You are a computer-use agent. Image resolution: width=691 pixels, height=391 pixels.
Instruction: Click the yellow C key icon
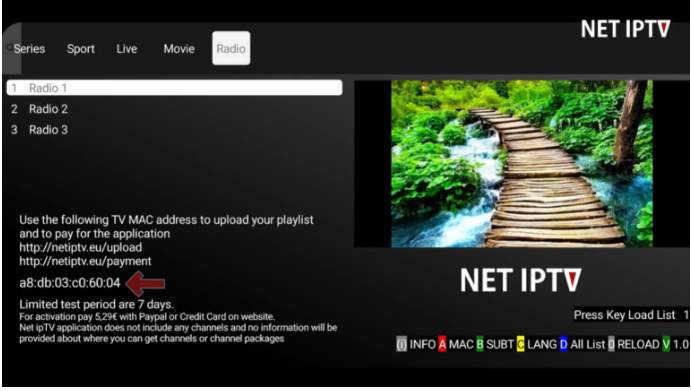520,344
